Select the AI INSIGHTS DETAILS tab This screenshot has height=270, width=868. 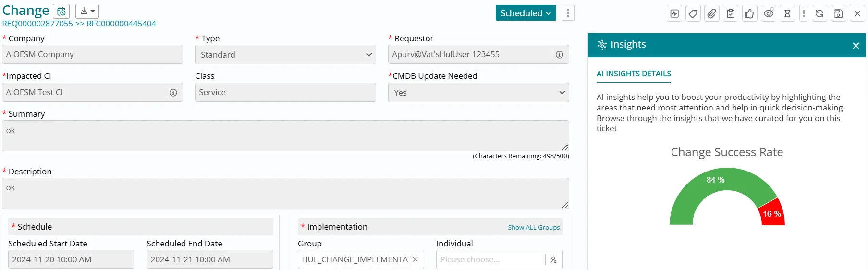[x=634, y=74]
